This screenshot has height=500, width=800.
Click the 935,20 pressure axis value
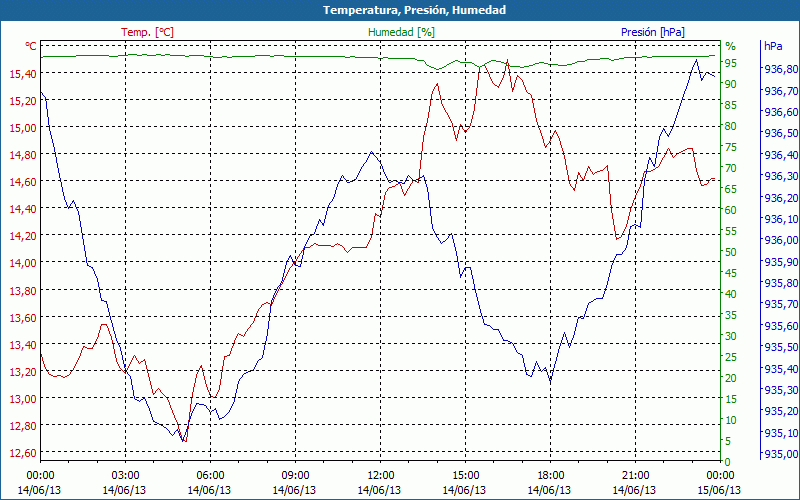781,411
